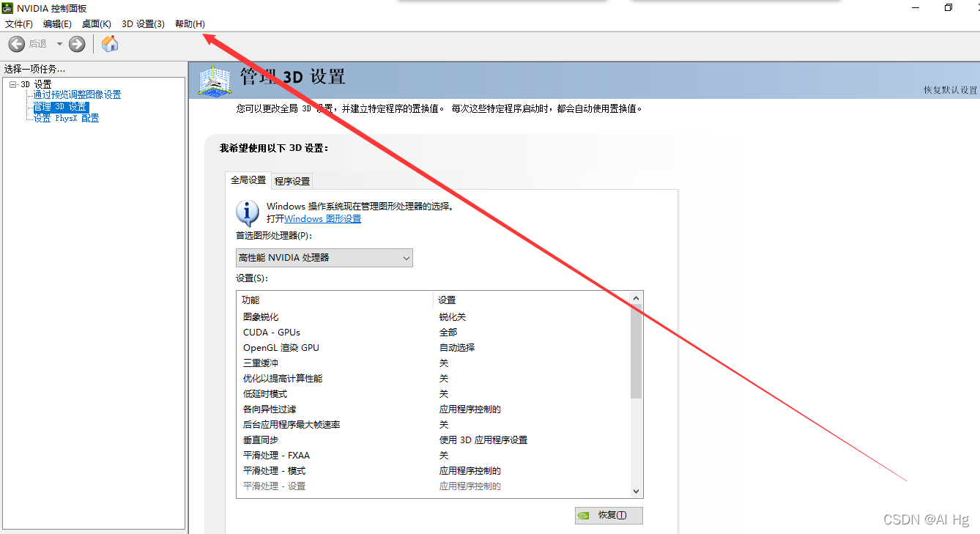
Task: Open the Windows 图形设置 link
Action: 322,218
